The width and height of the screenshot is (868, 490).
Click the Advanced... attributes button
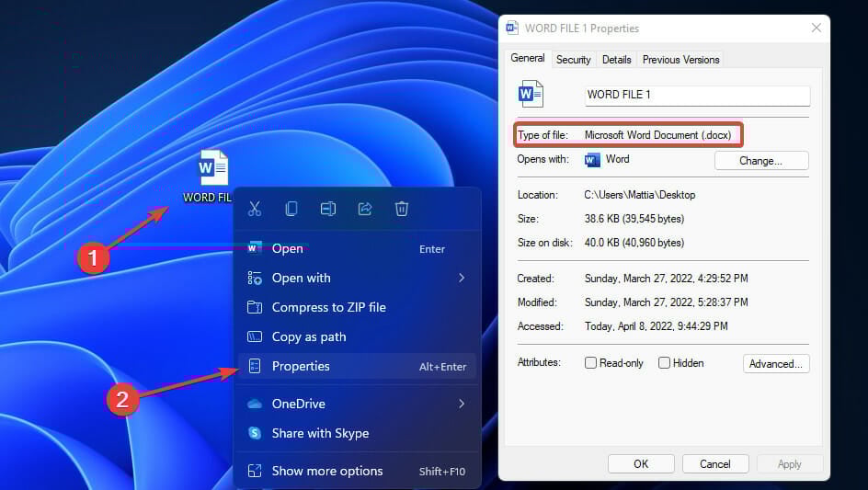pos(776,364)
